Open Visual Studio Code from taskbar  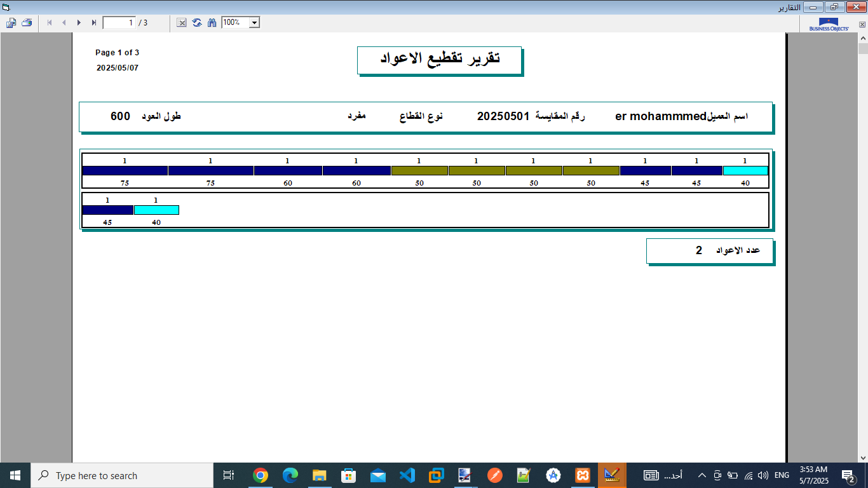407,475
